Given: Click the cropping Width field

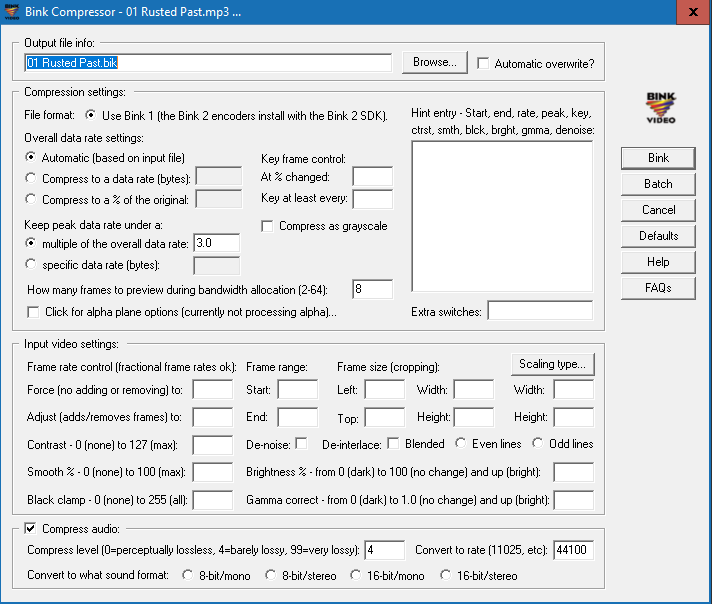Looking at the screenshot, I should pyautogui.click(x=474, y=390).
